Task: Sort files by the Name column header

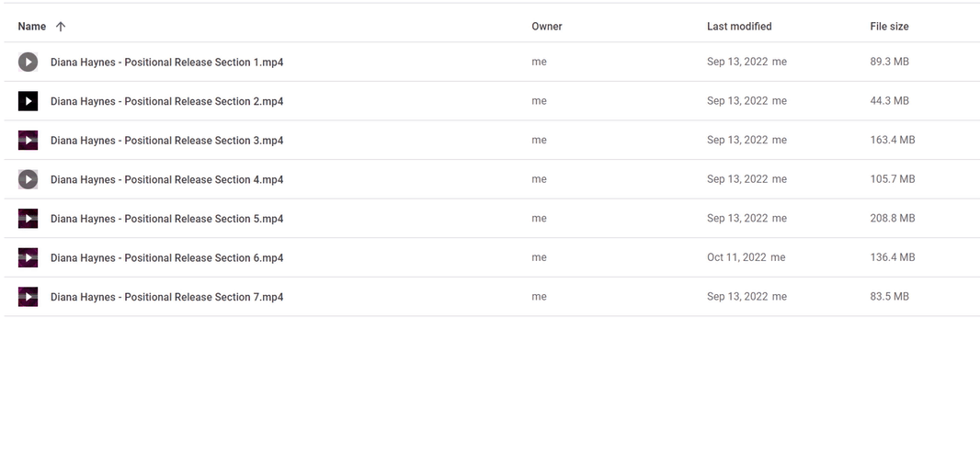Action: (32, 27)
